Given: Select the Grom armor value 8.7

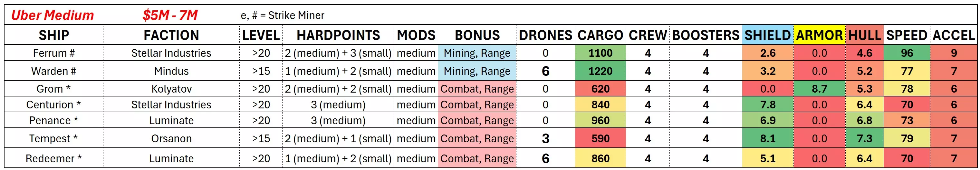Looking at the screenshot, I should click(819, 89).
